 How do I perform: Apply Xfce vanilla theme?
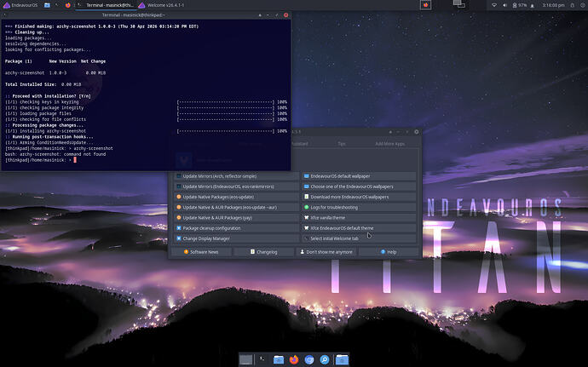tap(359, 218)
